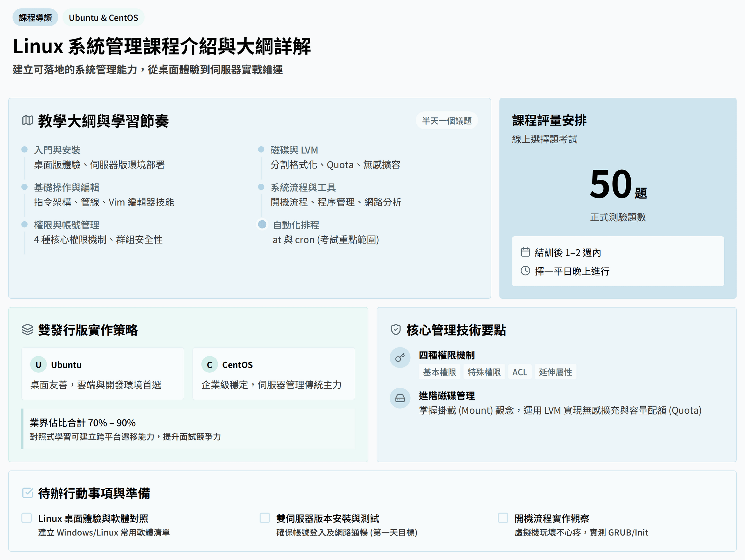Click the map icon beside 教學大綱與學習節奏

point(27,120)
